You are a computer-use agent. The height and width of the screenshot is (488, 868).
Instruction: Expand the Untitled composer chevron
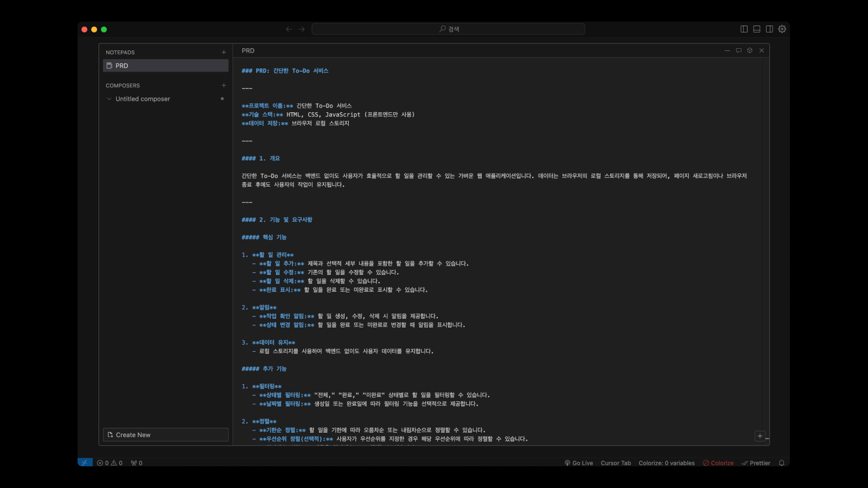click(109, 99)
